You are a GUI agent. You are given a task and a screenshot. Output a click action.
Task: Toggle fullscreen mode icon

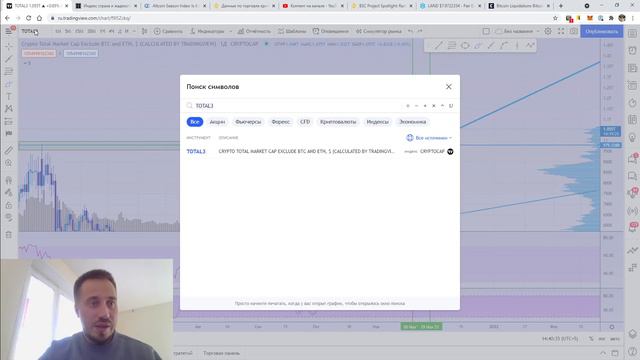click(x=561, y=31)
